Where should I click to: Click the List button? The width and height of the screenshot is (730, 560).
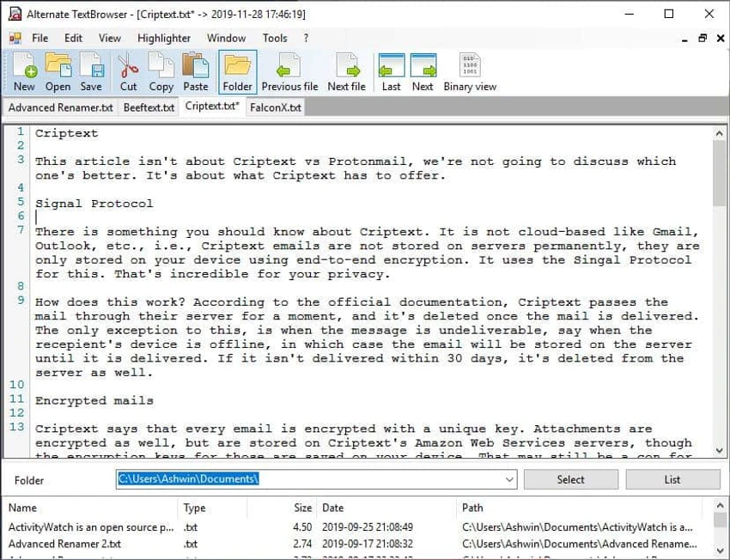coord(672,479)
